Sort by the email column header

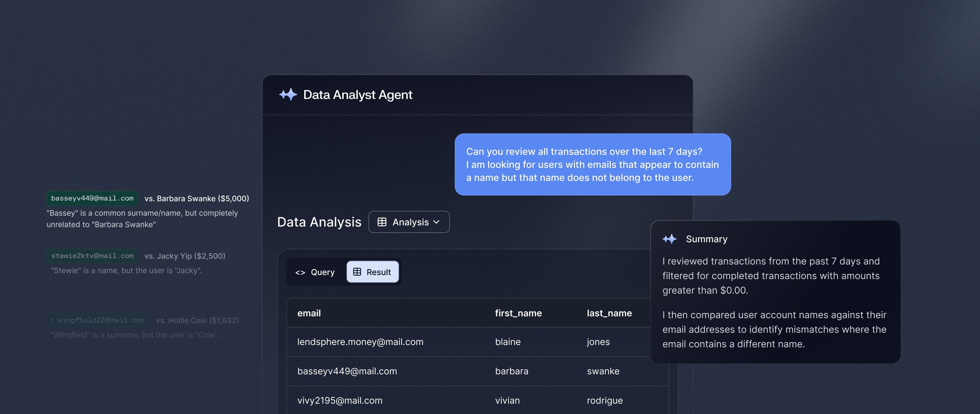point(309,314)
